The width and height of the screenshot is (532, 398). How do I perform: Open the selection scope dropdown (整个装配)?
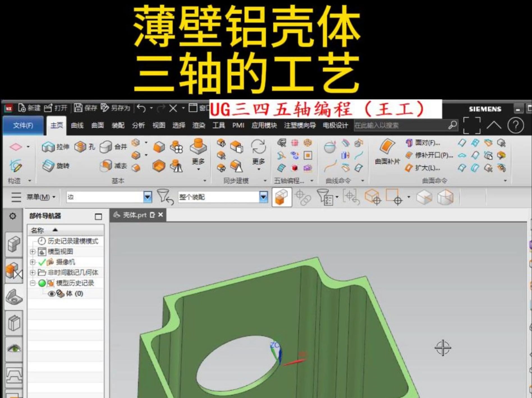point(263,197)
